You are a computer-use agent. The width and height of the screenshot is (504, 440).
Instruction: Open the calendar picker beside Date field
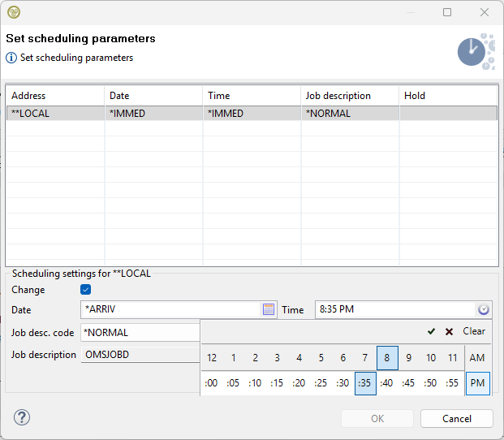tap(269, 309)
